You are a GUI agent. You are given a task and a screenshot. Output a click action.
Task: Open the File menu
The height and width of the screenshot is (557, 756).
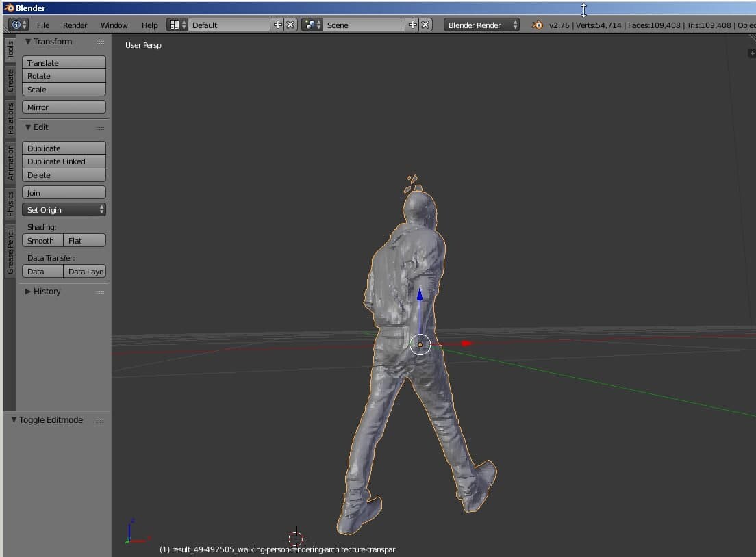pos(43,25)
